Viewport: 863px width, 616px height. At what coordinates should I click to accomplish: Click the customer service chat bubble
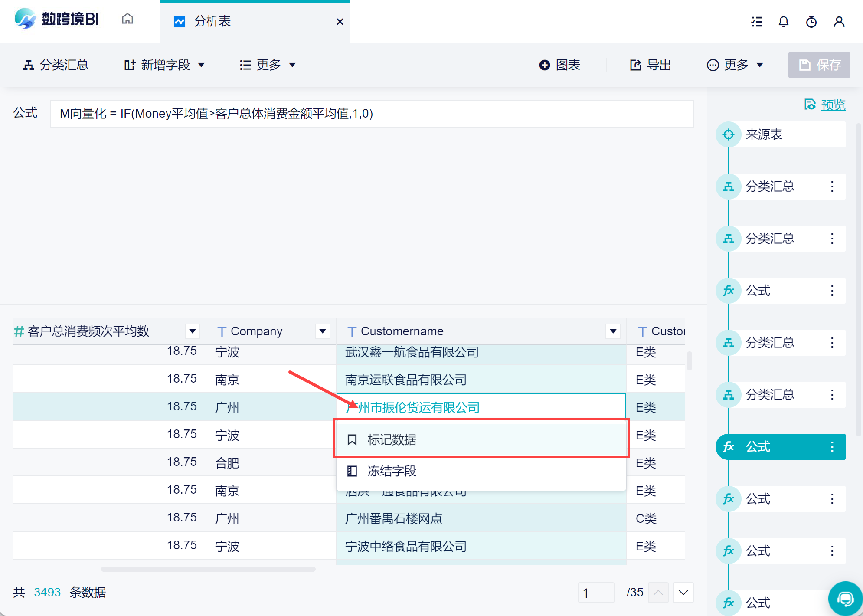coord(845,599)
